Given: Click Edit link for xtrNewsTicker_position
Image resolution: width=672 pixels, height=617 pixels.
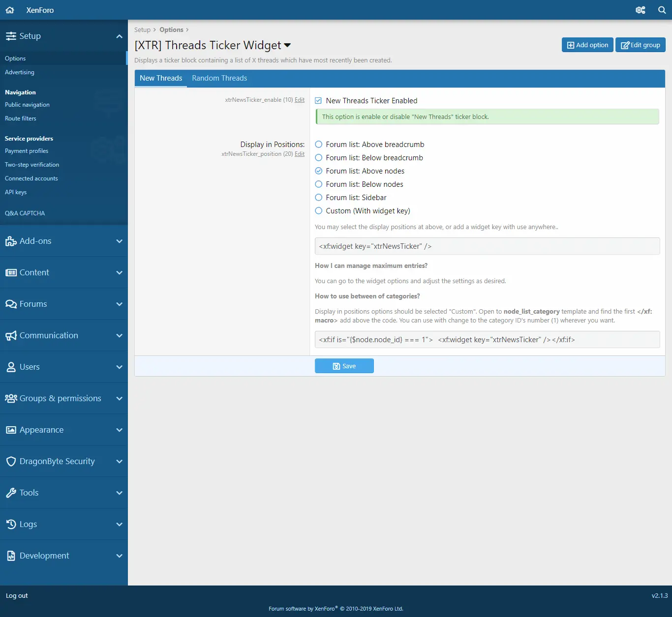Looking at the screenshot, I should click(x=300, y=154).
